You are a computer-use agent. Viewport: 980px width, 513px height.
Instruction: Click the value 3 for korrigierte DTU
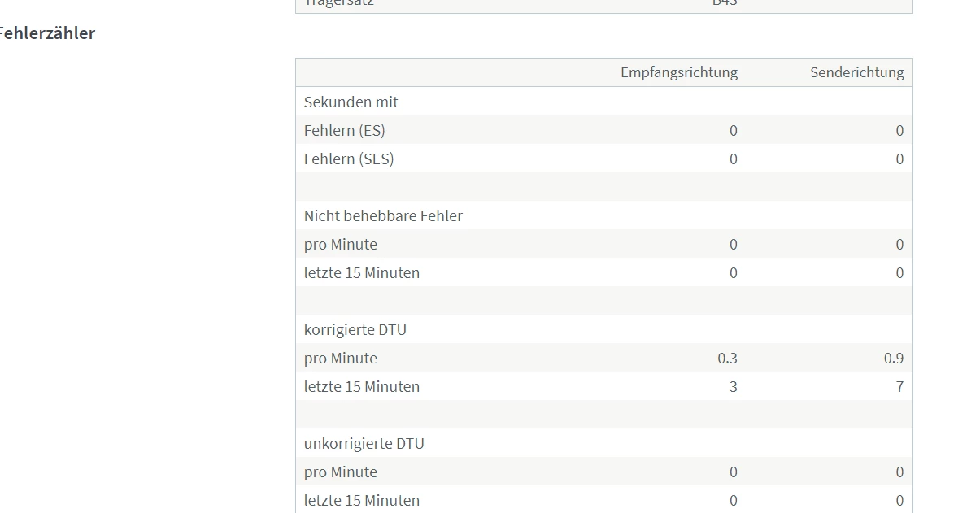(733, 386)
